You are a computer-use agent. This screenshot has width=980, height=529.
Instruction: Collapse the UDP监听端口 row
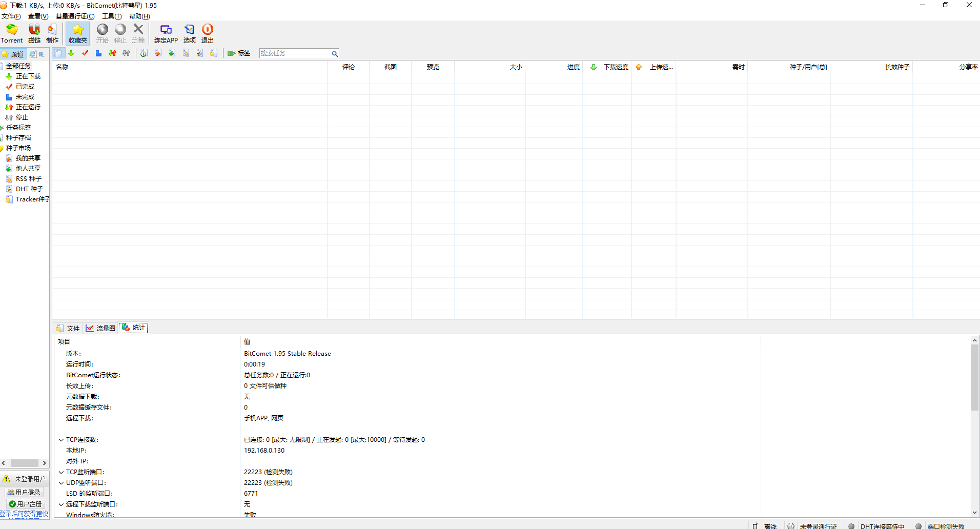[x=61, y=483]
